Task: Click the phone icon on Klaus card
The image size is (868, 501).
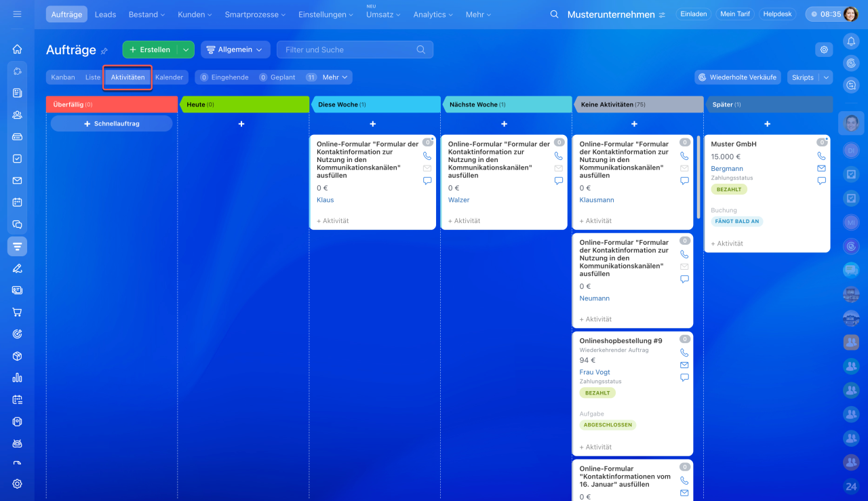Action: [x=427, y=156]
